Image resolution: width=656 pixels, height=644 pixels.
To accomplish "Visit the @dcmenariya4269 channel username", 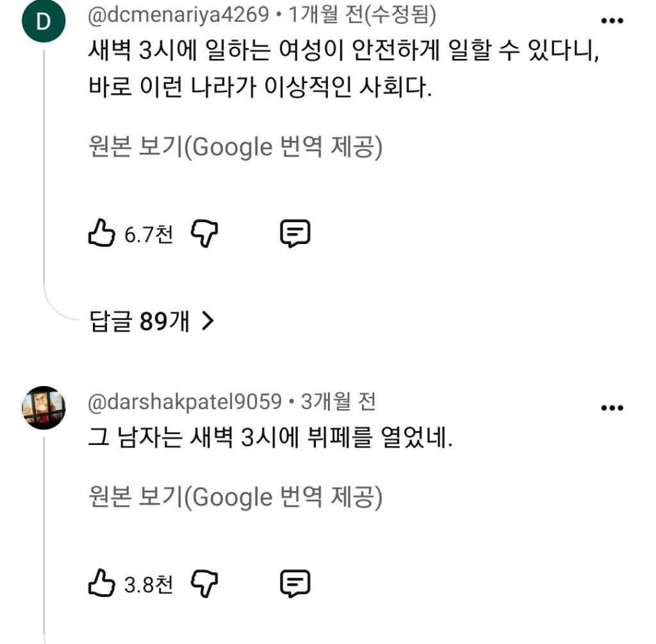I will (178, 15).
